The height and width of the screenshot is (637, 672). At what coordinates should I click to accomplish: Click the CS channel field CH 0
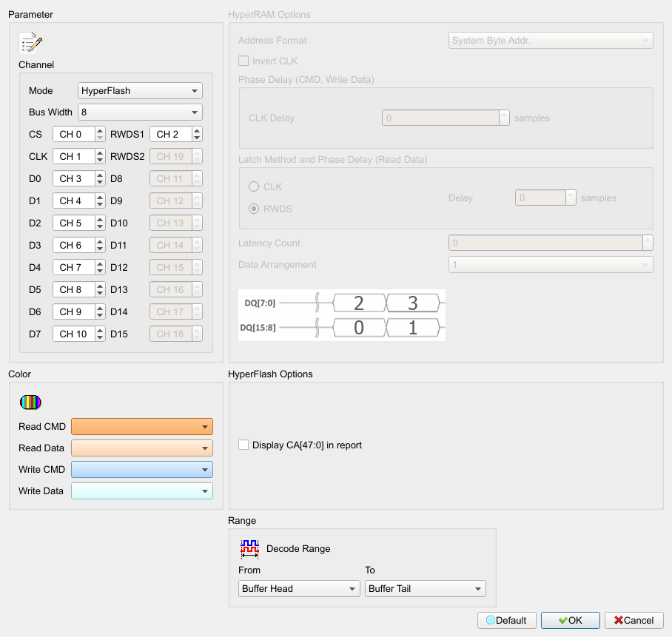pos(74,134)
